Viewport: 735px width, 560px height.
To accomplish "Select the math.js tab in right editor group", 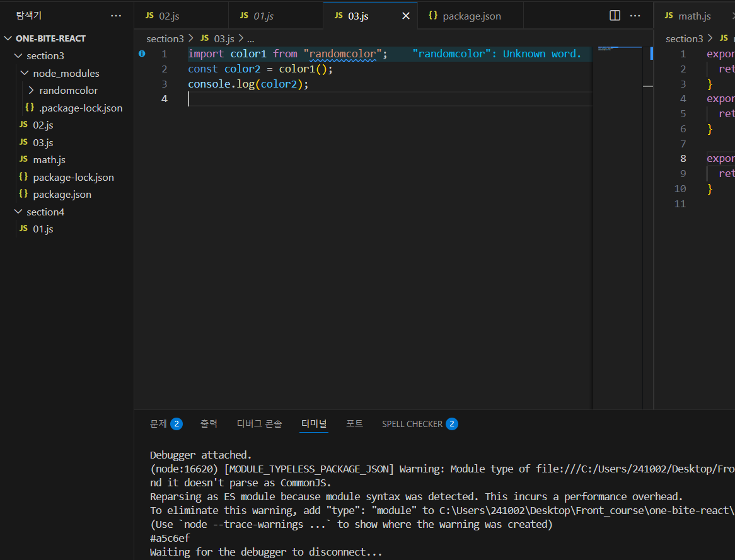I will [694, 16].
